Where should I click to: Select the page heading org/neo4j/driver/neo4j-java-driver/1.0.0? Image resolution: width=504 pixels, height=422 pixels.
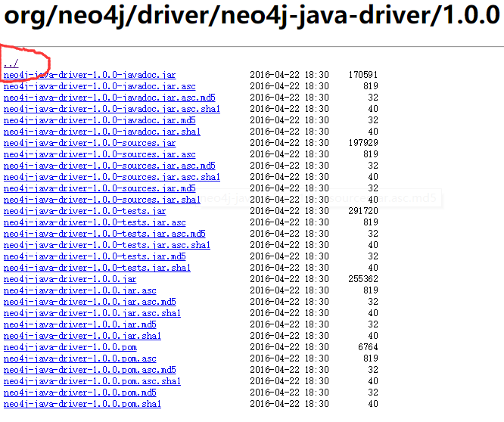coord(252,15)
